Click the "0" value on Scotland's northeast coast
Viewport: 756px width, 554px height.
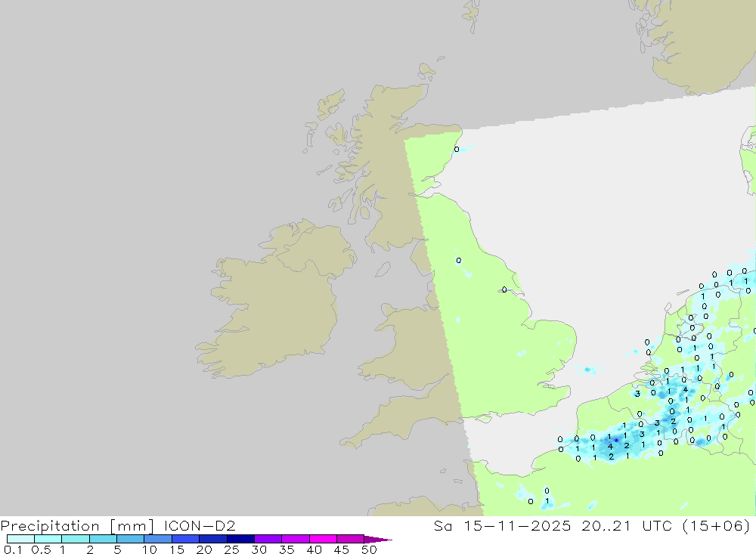click(457, 150)
